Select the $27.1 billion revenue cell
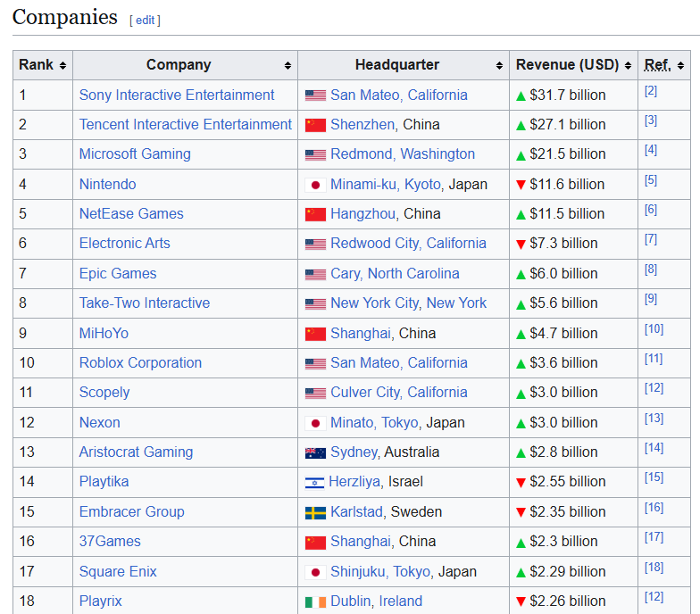Viewport: 700px width, 614px height. pyautogui.click(x=573, y=125)
